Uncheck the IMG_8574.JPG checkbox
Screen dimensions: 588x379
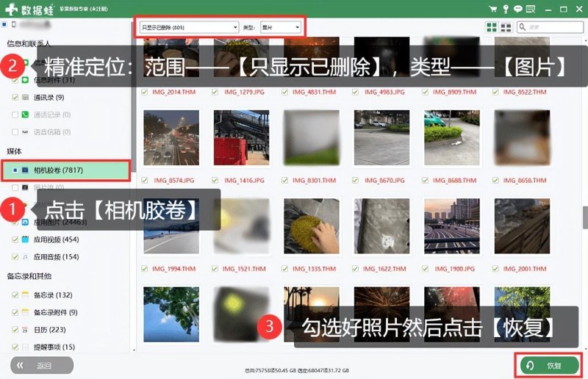click(x=144, y=180)
